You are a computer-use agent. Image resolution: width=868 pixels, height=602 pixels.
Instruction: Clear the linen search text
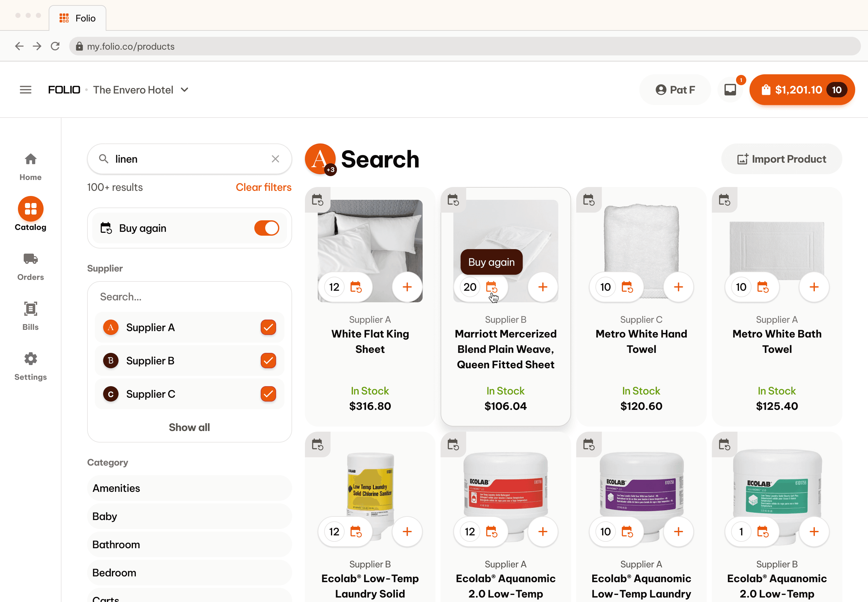click(x=275, y=159)
